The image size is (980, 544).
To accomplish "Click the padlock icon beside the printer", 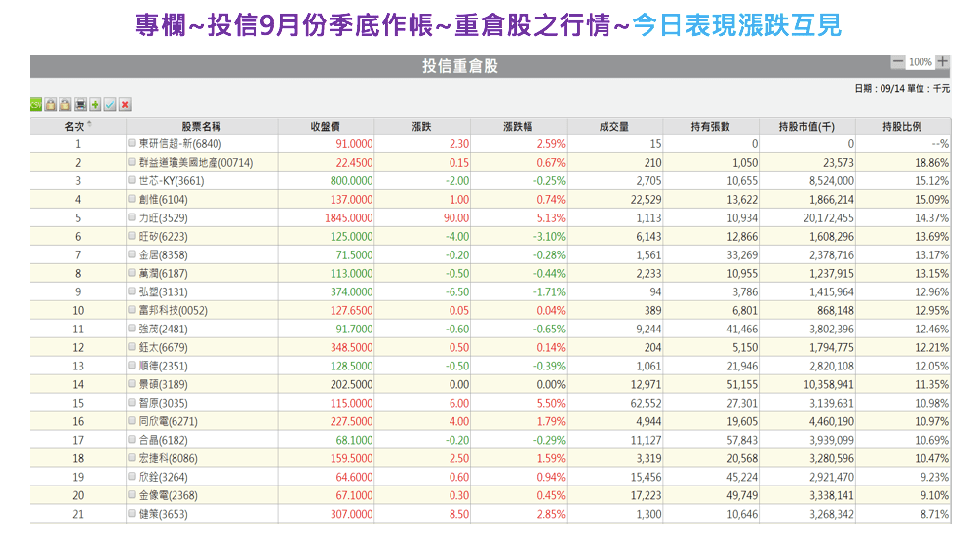I will [x=65, y=104].
